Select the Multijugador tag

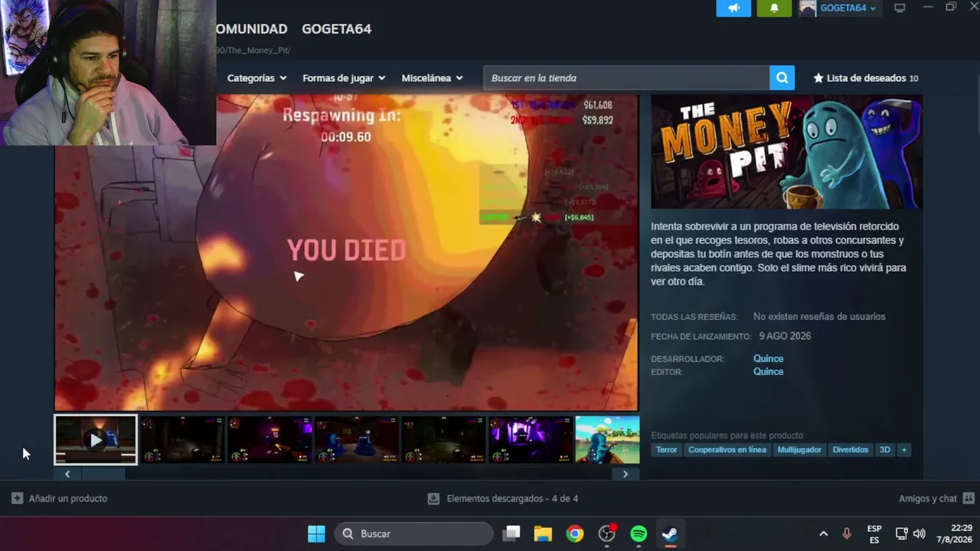pyautogui.click(x=799, y=450)
